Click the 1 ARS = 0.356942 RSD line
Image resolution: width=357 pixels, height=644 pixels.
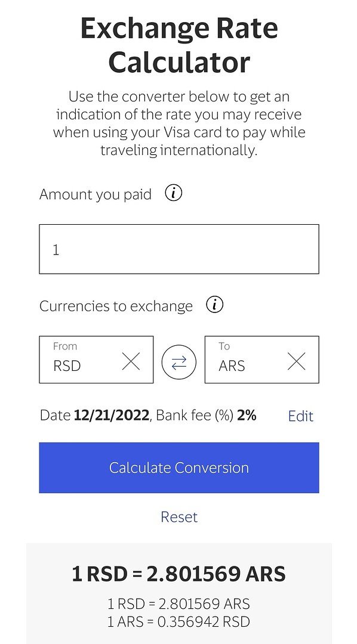tap(178, 622)
